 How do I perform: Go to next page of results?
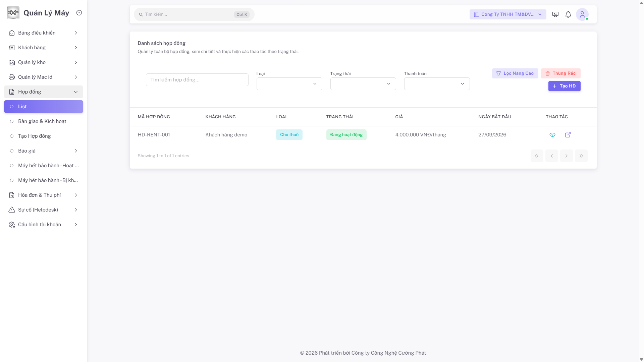[x=566, y=156]
